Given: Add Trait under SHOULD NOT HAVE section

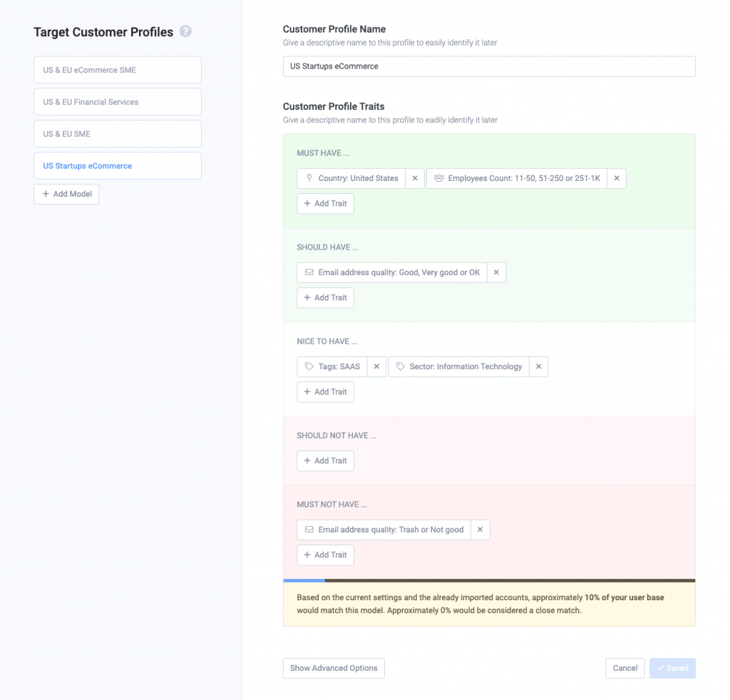Looking at the screenshot, I should click(325, 460).
